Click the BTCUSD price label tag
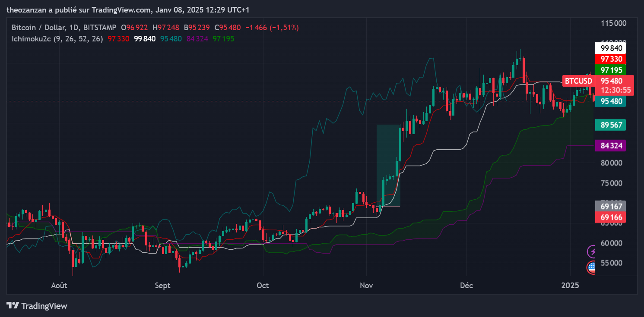644x317 pixels. 578,81
